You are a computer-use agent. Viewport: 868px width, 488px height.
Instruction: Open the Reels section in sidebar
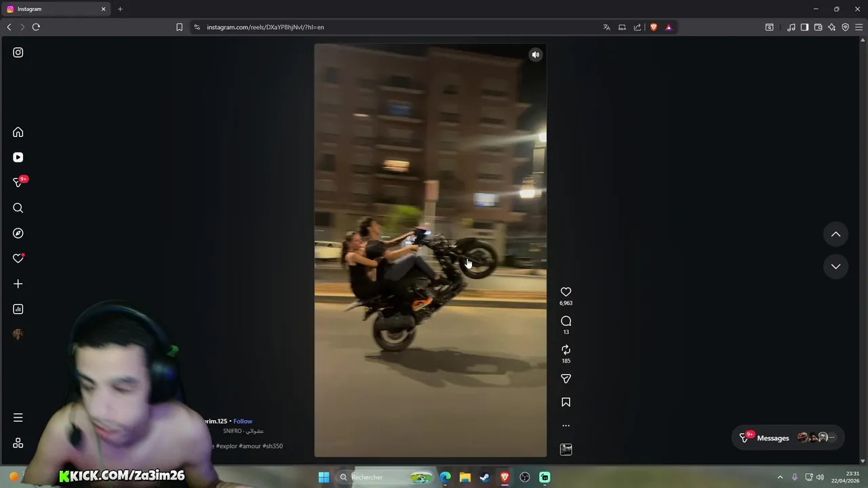click(18, 157)
